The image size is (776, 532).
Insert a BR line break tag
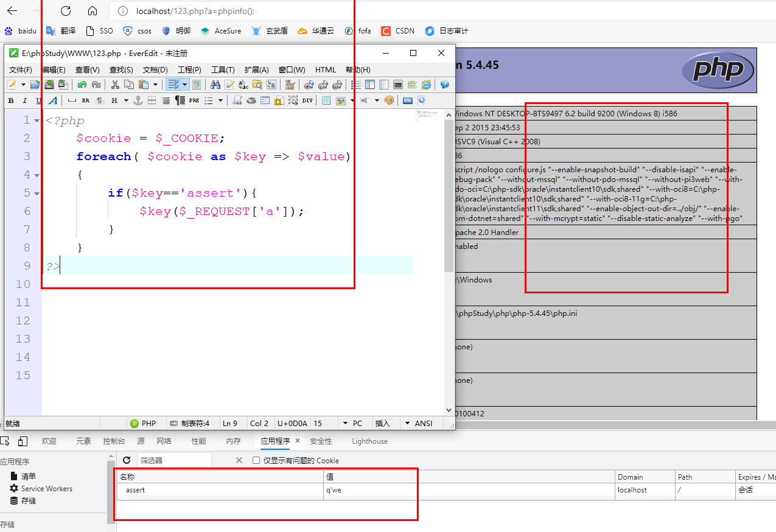(x=86, y=100)
